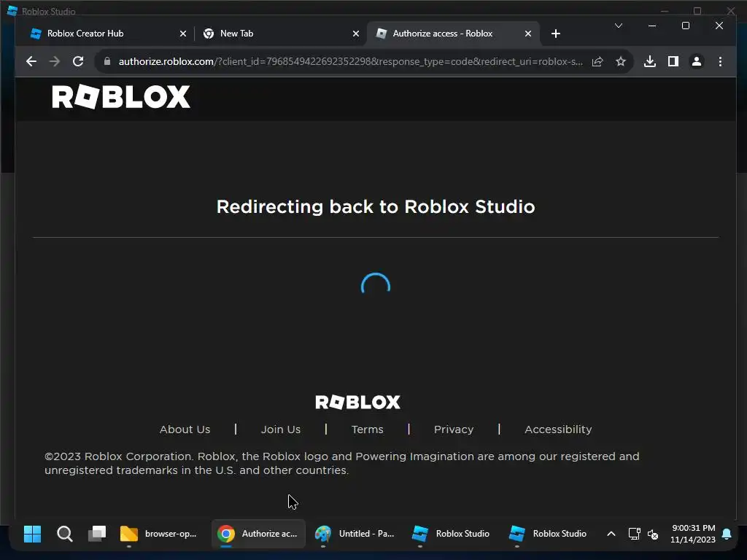This screenshot has height=560, width=747.
Task: Bookmark this tab with the star
Action: (x=620, y=61)
